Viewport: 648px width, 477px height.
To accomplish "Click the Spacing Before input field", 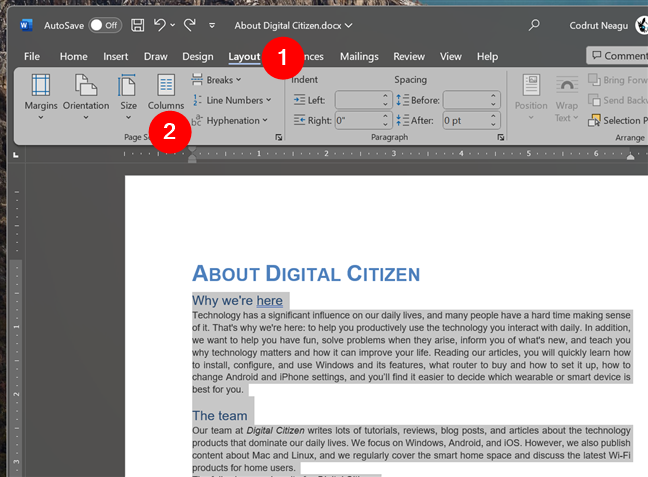I will tap(466, 100).
